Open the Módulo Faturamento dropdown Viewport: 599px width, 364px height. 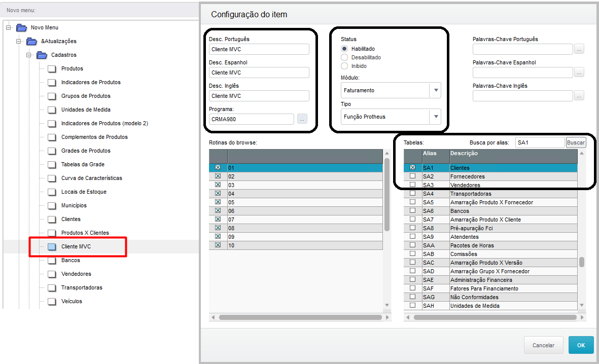coord(436,91)
